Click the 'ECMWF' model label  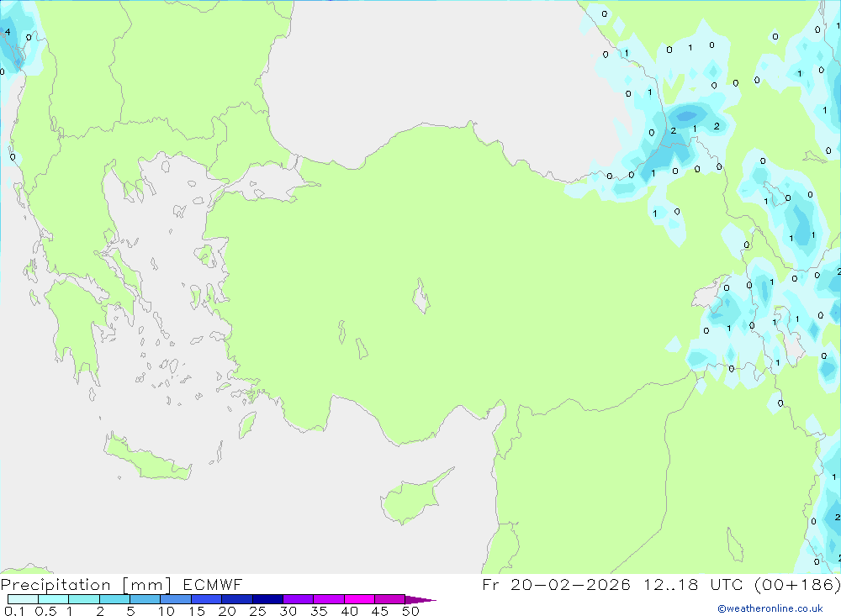coord(213,584)
